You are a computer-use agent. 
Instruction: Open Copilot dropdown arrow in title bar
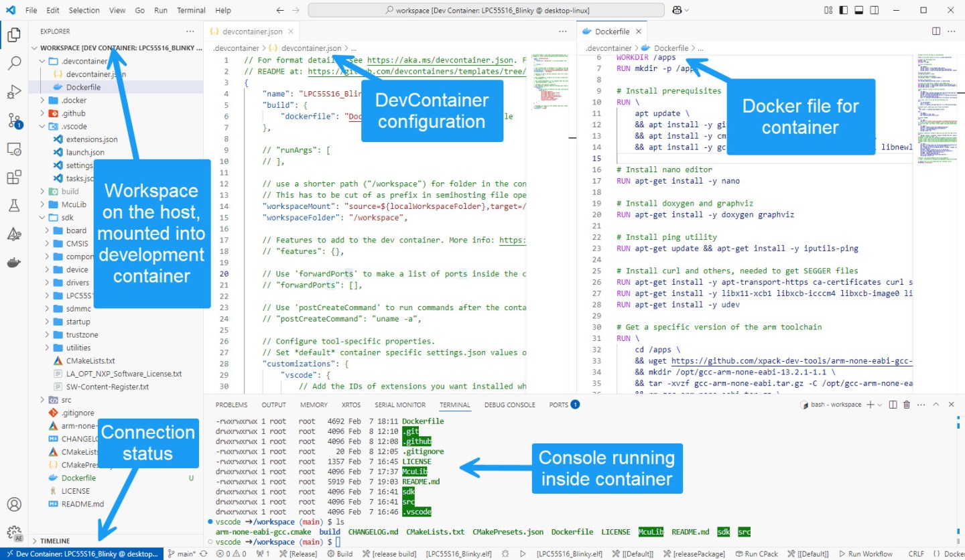point(687,10)
